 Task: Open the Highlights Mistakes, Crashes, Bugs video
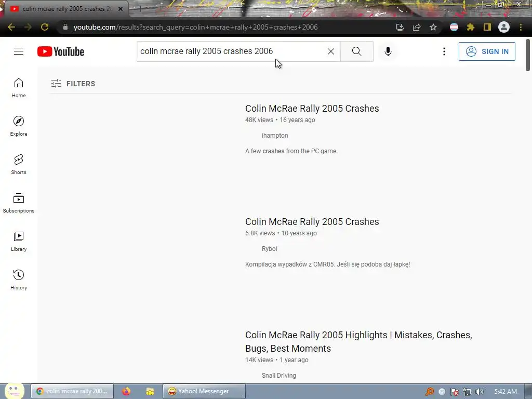click(x=358, y=342)
